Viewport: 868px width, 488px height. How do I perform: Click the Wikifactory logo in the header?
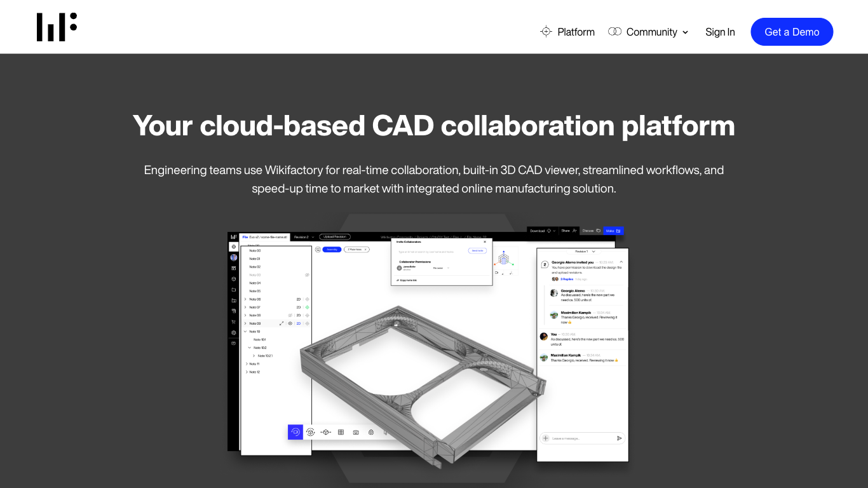[x=57, y=27]
